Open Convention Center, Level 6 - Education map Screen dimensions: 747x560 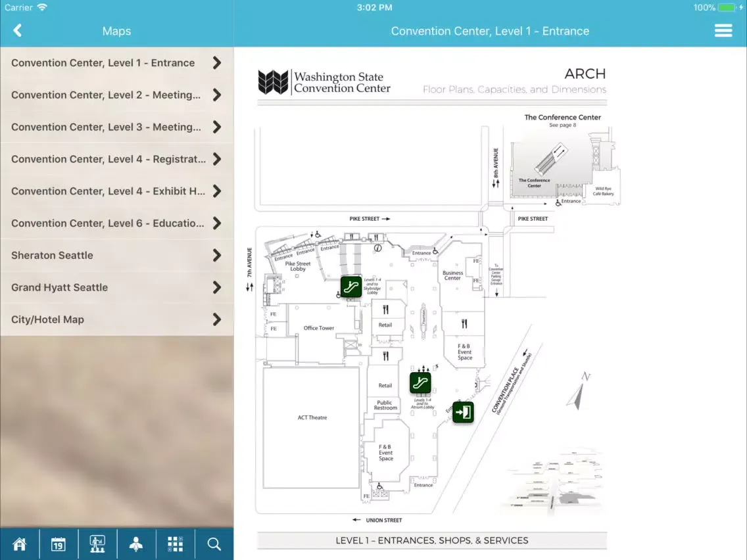(x=117, y=223)
